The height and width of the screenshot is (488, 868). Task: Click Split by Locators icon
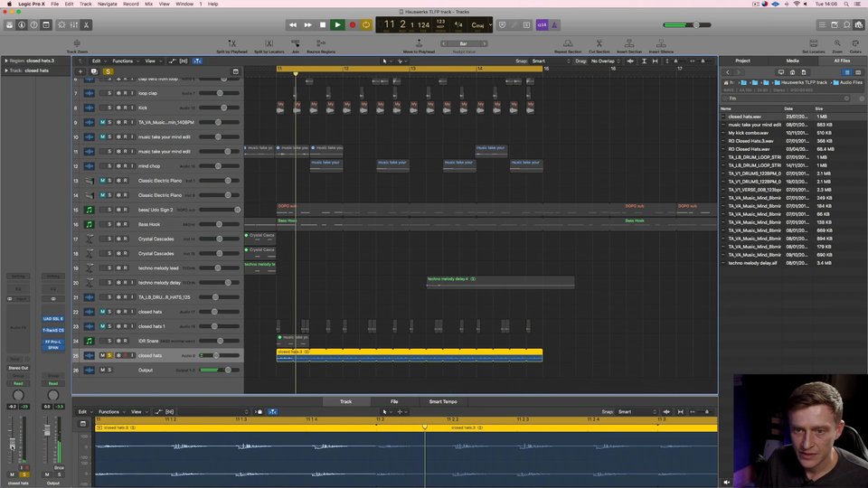click(x=269, y=43)
